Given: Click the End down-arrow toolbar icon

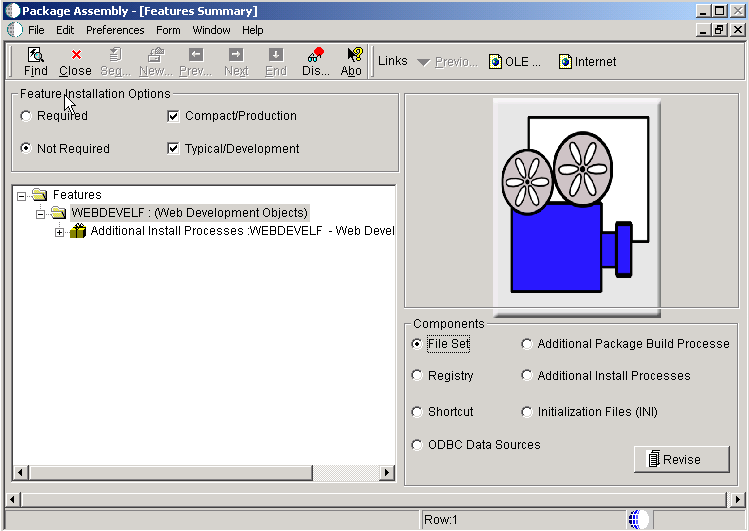Looking at the screenshot, I should 276,55.
